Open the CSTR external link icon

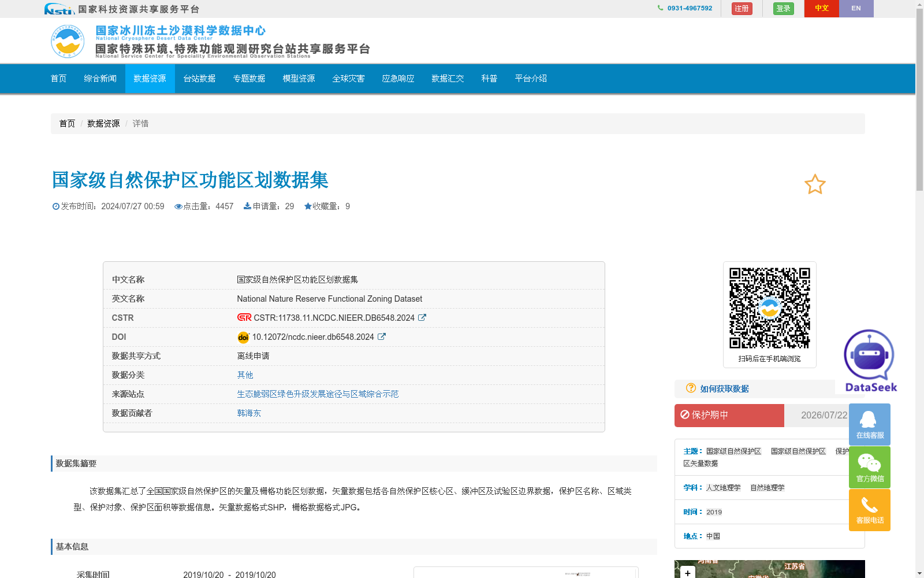tap(422, 317)
